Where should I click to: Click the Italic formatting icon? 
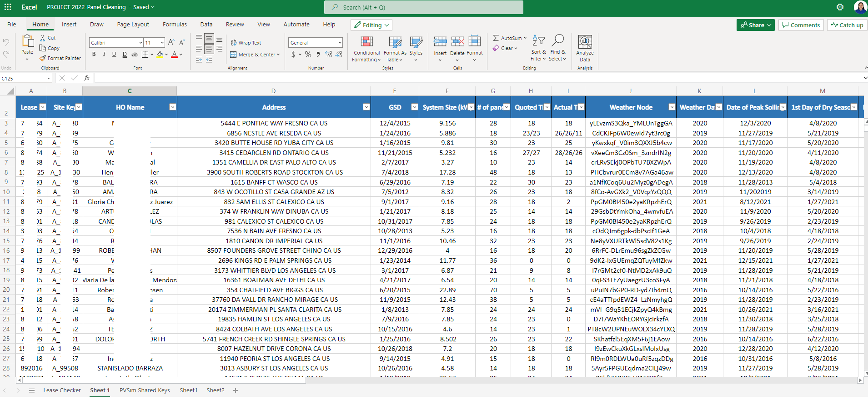point(104,55)
